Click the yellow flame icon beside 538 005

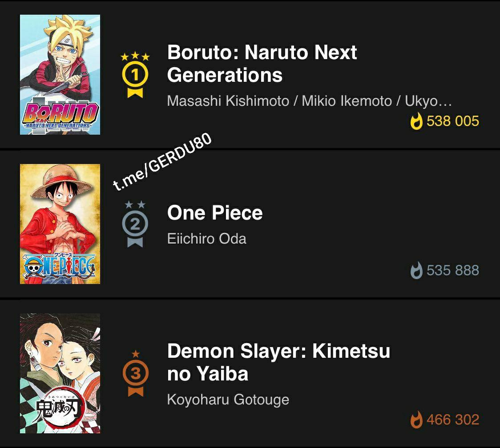pos(416,121)
